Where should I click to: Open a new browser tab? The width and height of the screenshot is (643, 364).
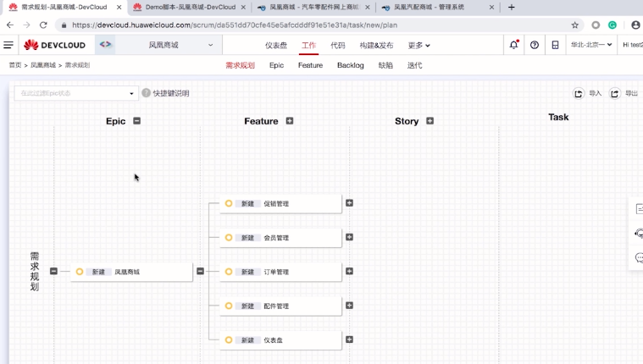(512, 7)
